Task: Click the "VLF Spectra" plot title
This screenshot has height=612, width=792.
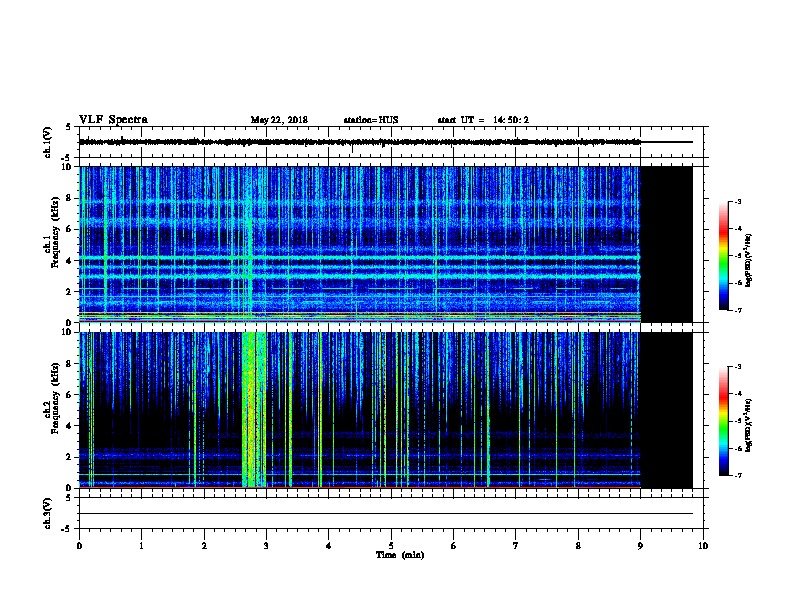Action: point(114,120)
